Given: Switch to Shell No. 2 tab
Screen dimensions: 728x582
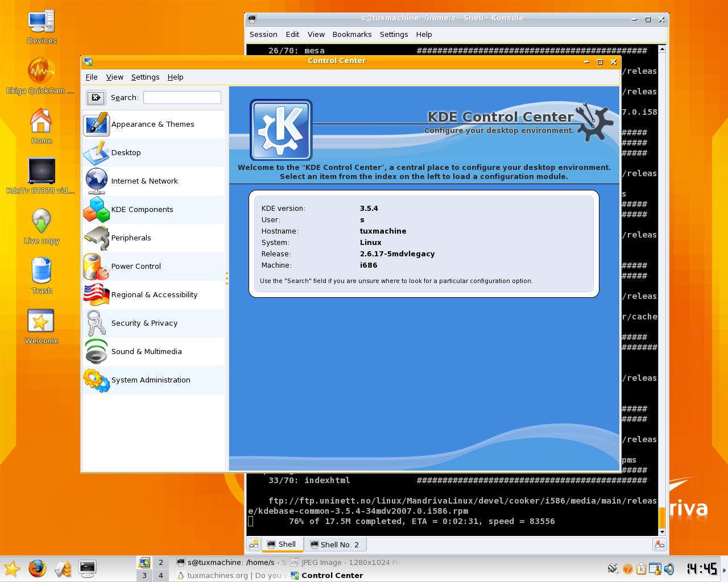Looking at the screenshot, I should 335,544.
